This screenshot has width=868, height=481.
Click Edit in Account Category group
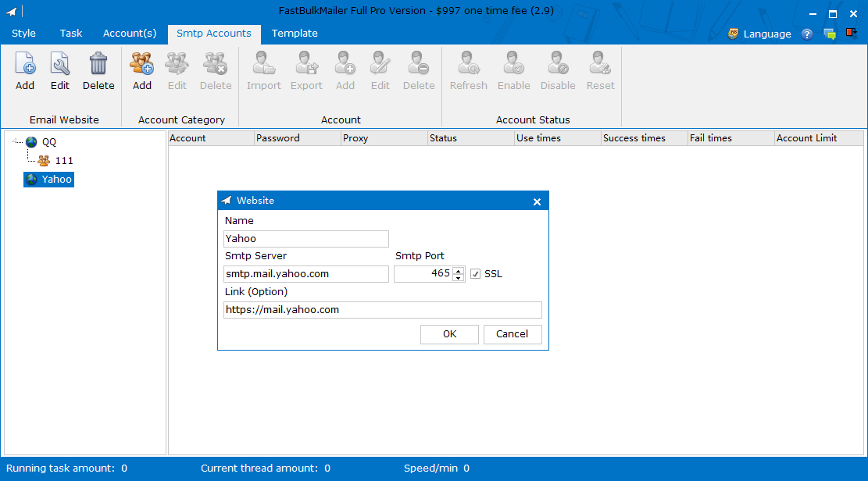pyautogui.click(x=177, y=71)
